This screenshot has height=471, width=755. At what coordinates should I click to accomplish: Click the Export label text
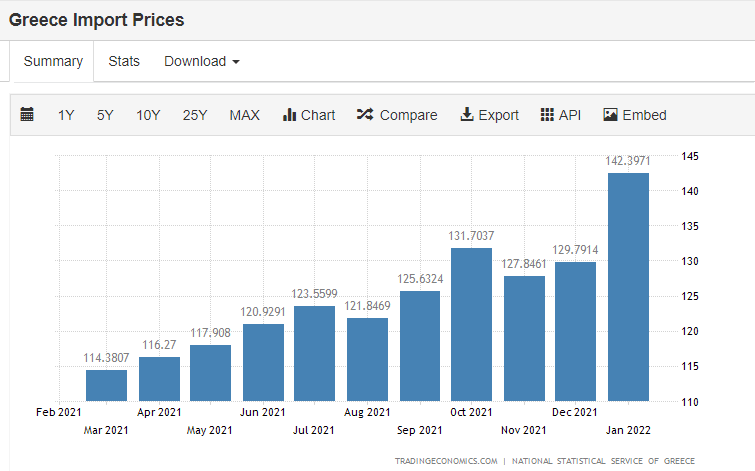point(498,115)
